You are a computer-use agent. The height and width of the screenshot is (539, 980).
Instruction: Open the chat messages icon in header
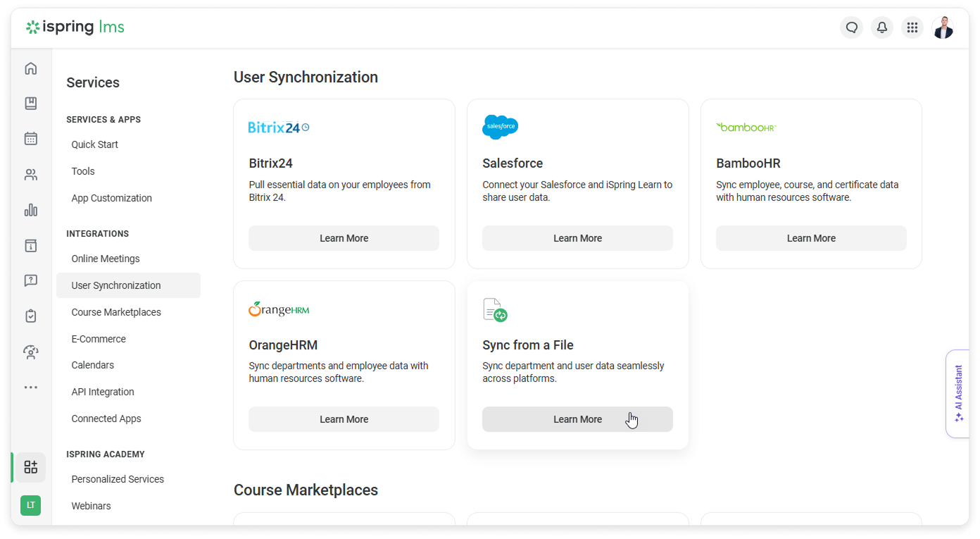pos(851,27)
